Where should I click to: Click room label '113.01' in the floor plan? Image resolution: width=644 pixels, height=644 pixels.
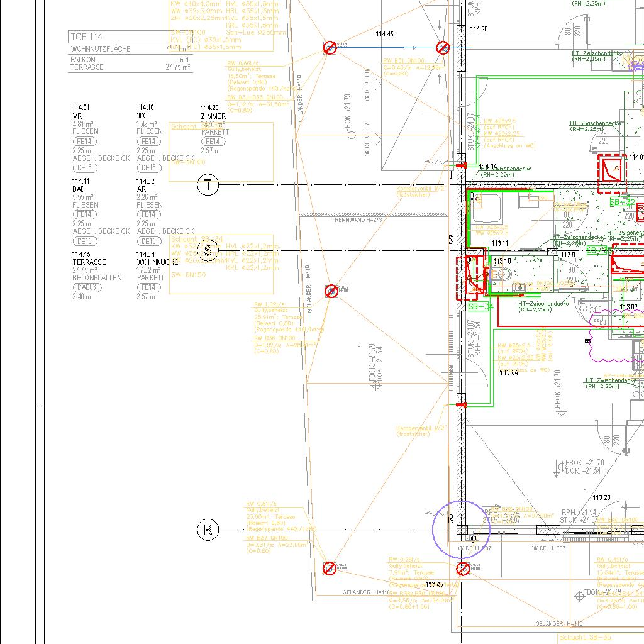point(570,255)
